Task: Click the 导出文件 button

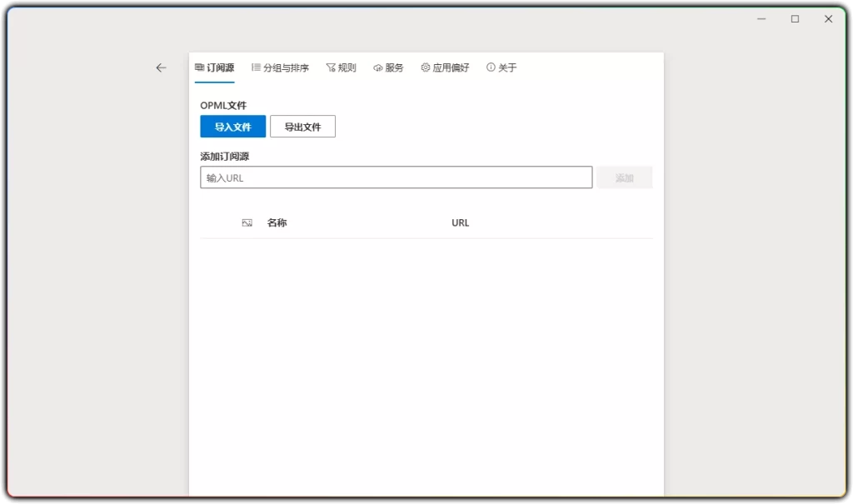Action: coord(302,126)
